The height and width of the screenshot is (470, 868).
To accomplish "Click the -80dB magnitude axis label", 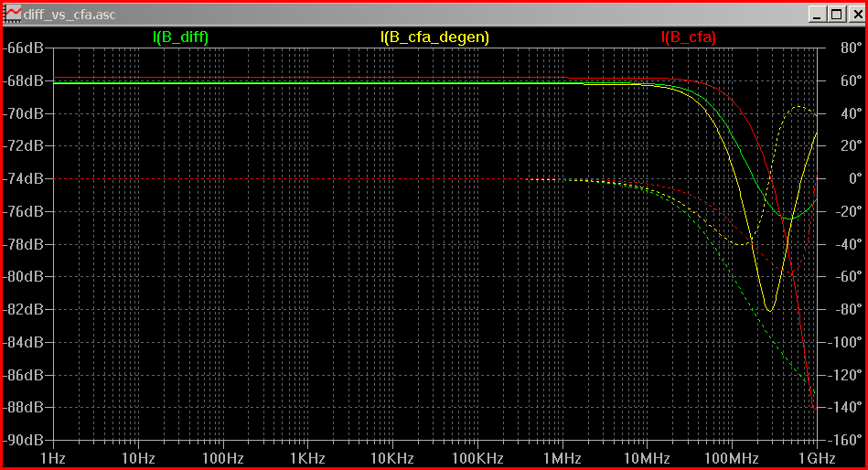I will 23,276.
